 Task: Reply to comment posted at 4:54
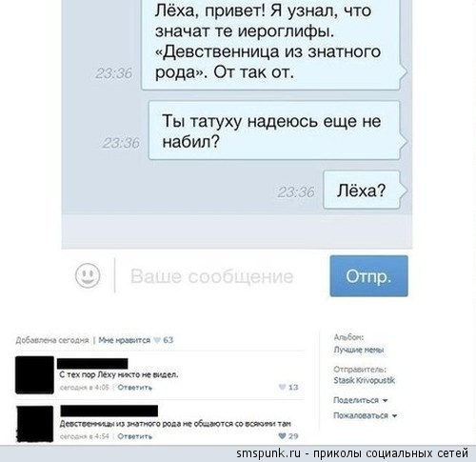click(x=135, y=436)
